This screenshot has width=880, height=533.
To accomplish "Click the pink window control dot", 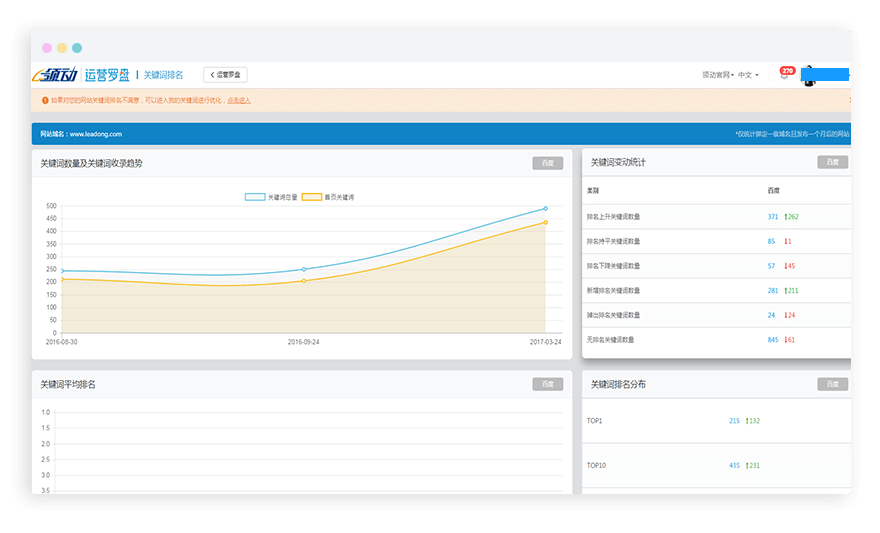I will tap(47, 48).
